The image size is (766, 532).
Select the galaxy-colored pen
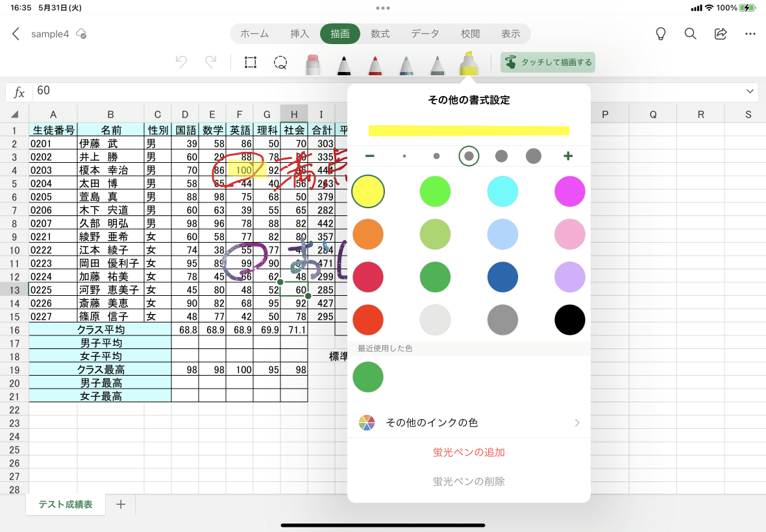406,65
